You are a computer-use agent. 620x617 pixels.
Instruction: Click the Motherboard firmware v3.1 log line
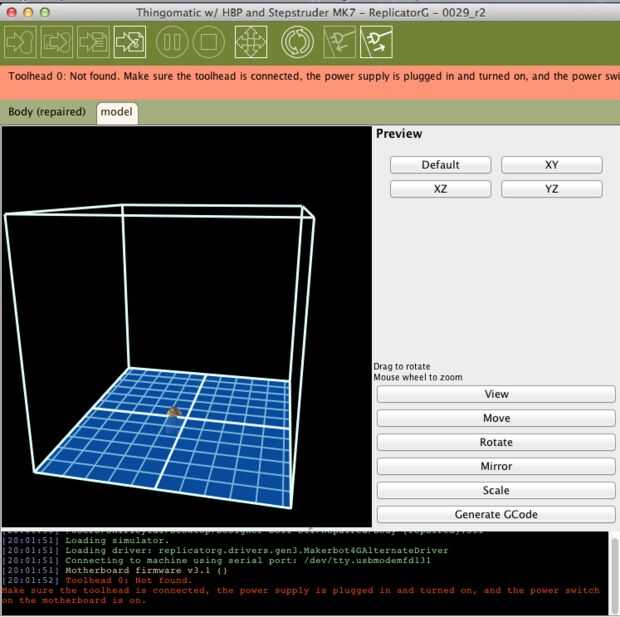tap(115, 570)
